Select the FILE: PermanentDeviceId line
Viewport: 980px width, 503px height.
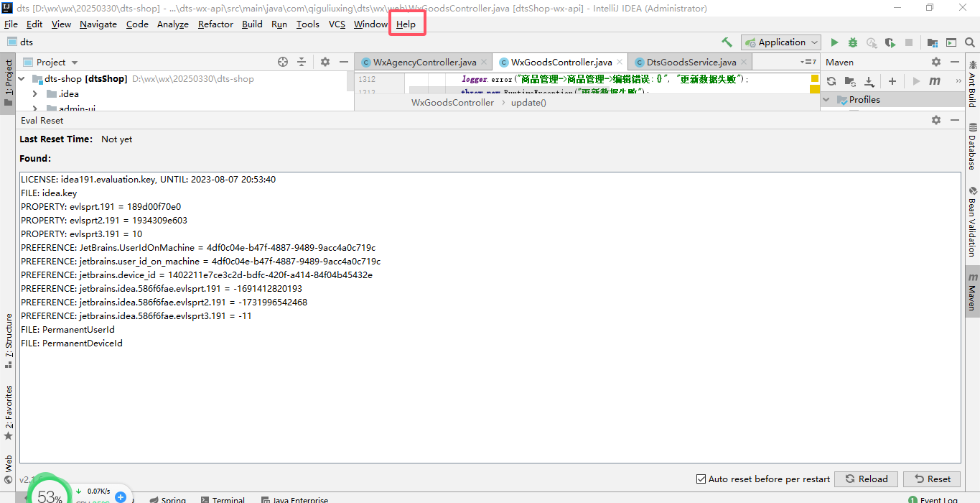click(x=72, y=343)
